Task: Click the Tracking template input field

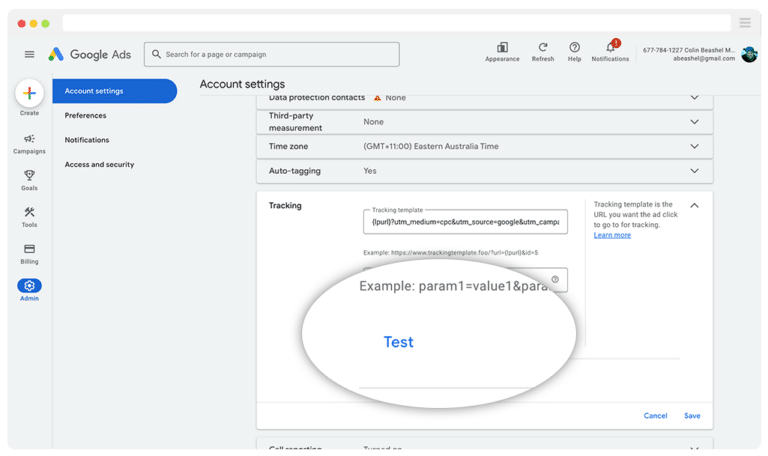Action: tap(465, 221)
